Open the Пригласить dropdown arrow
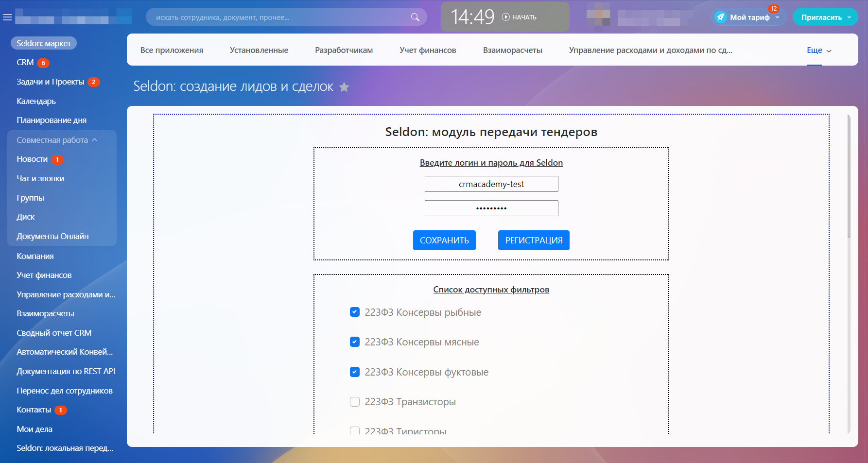The width and height of the screenshot is (868, 463). (x=849, y=17)
